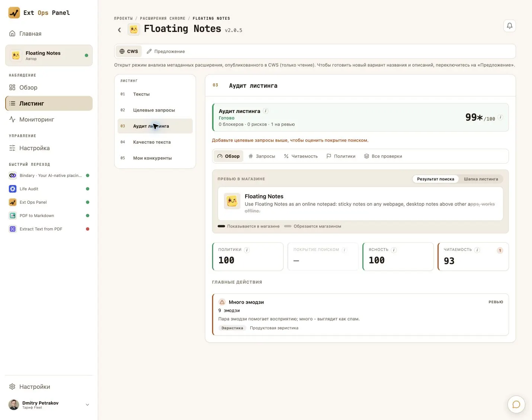Click the info icon on Покрытие поиском card

[x=344, y=250]
